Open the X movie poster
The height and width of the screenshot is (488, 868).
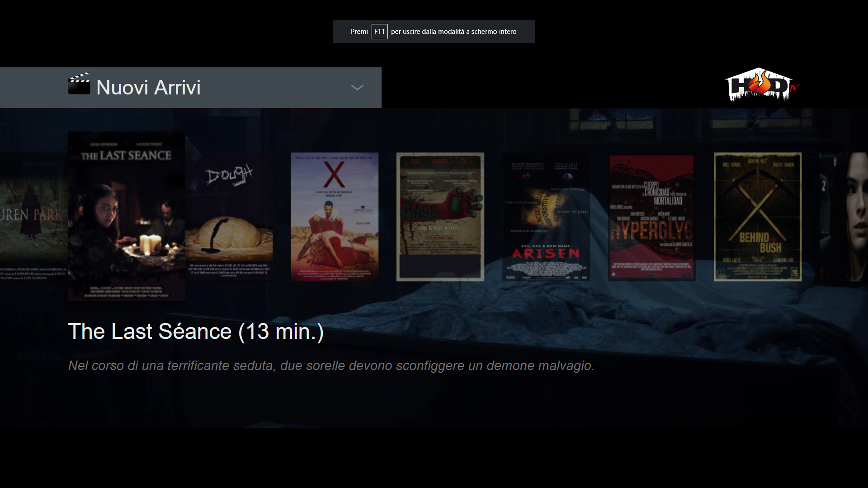pos(335,217)
